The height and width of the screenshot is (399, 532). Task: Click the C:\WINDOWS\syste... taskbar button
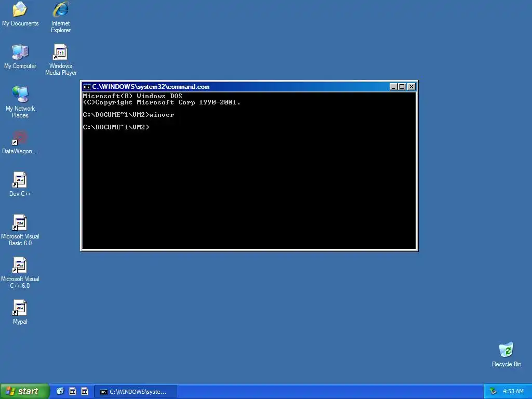(136, 392)
